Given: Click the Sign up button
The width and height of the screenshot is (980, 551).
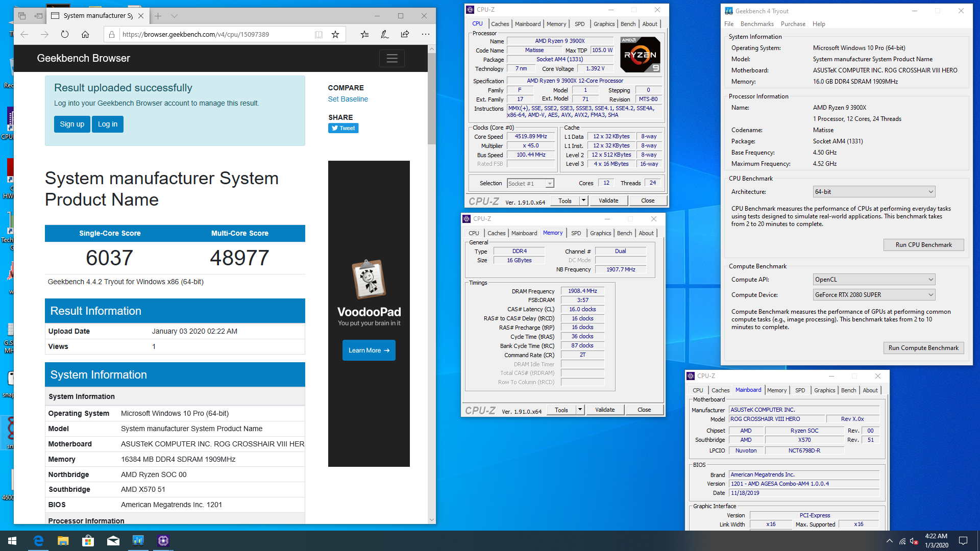Looking at the screenshot, I should 72,124.
